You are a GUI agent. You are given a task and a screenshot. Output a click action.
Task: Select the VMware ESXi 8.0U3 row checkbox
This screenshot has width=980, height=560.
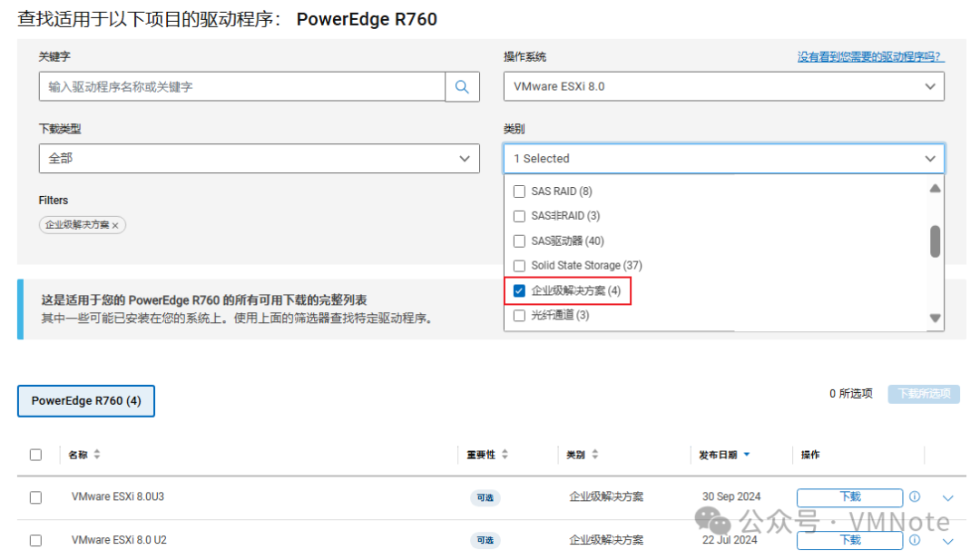35,497
